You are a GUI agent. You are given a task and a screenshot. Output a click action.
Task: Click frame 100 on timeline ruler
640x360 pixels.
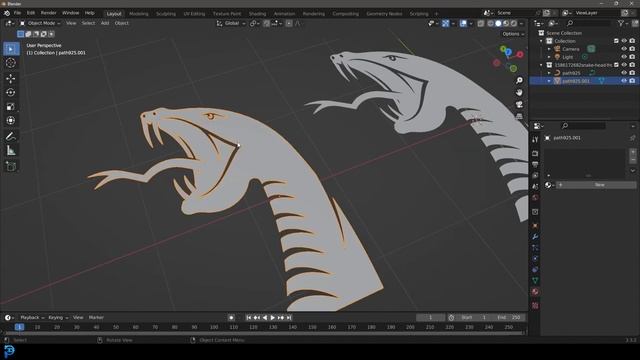coord(214,327)
